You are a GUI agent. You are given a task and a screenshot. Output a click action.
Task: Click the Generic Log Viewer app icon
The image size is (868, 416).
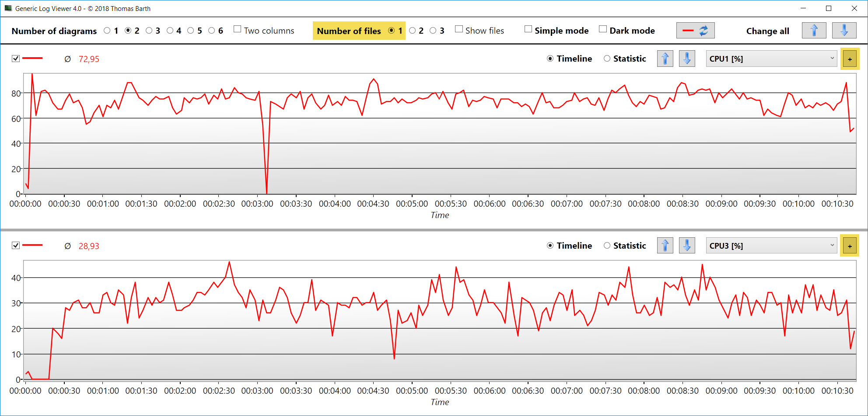point(8,8)
